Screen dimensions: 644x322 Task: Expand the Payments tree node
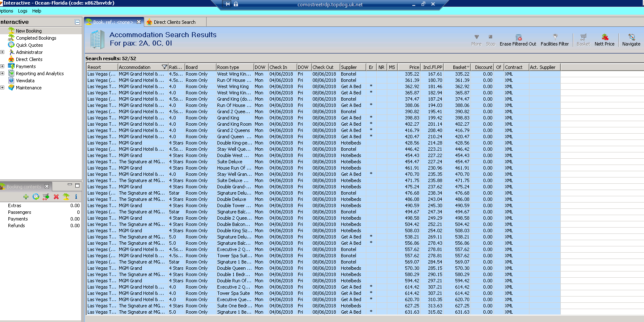tap(3, 66)
